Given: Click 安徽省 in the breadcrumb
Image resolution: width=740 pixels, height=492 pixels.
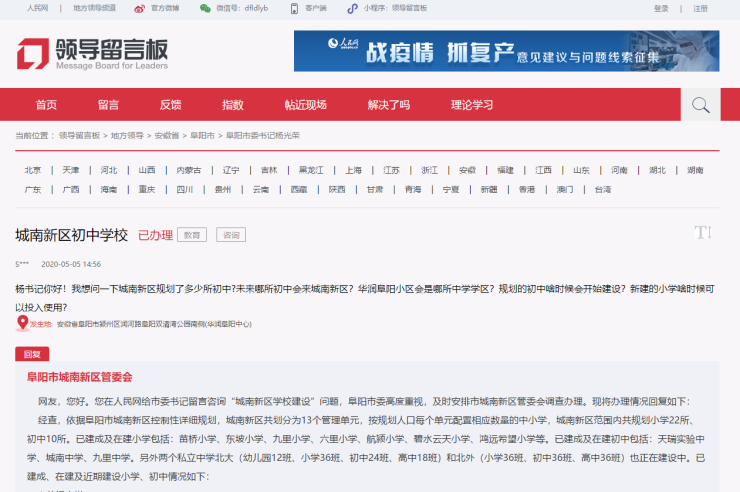Looking at the screenshot, I should click(167, 135).
